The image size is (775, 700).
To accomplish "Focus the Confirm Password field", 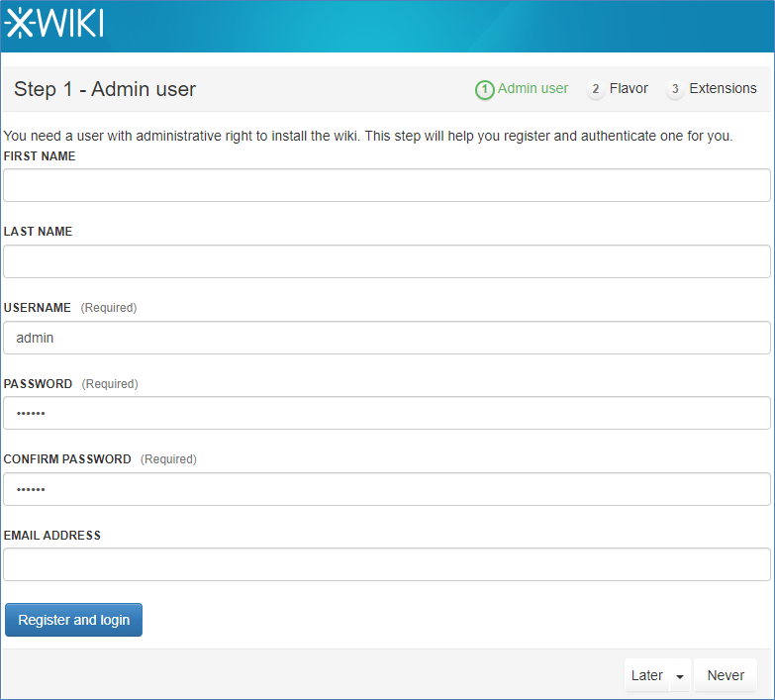I will click(x=387, y=489).
